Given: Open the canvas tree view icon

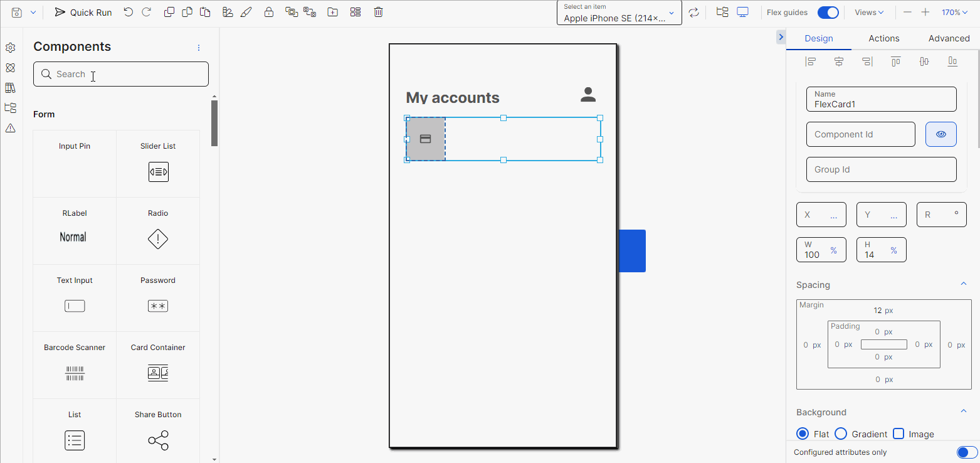Looking at the screenshot, I should coord(722,11).
